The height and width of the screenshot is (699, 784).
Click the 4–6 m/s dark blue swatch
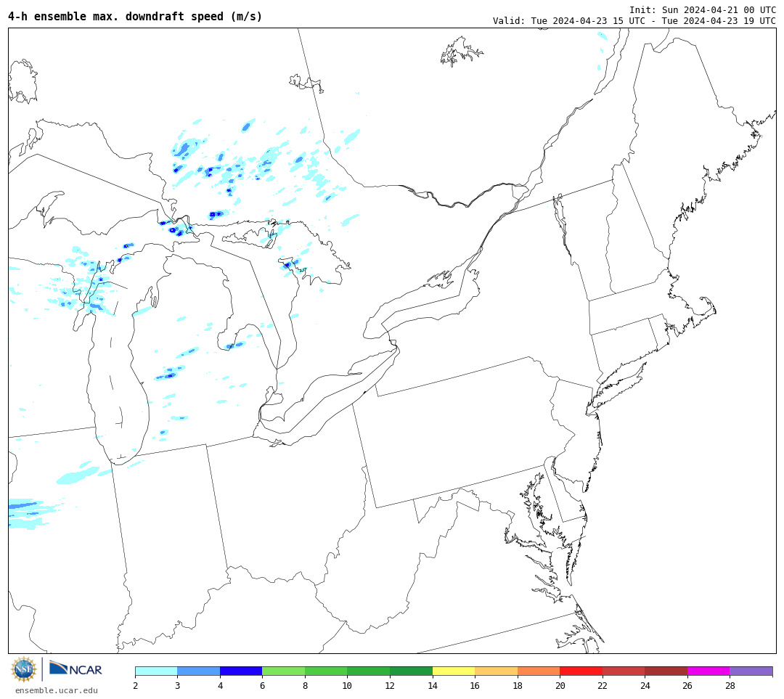241,671
